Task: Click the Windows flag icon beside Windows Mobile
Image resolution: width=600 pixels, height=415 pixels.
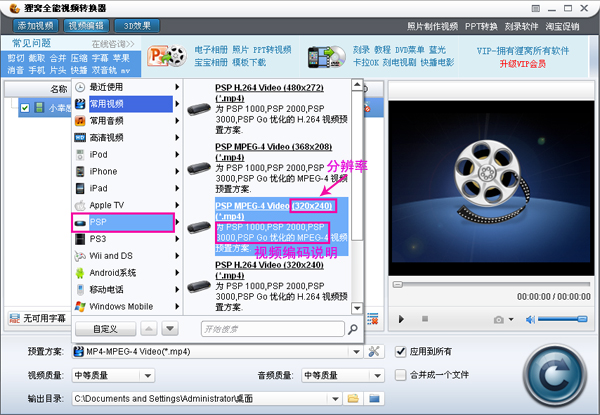Action: tap(80, 306)
